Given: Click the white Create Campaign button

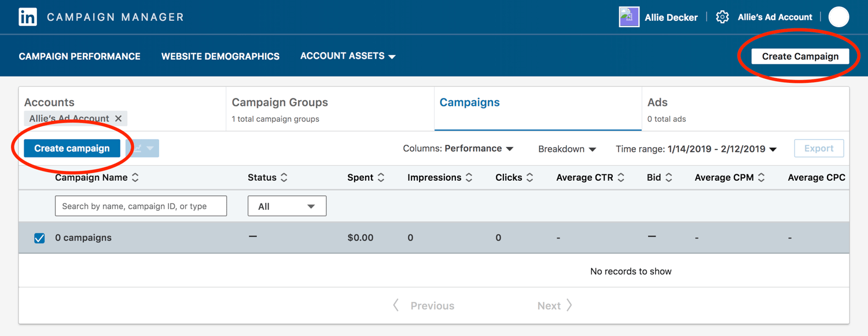Looking at the screenshot, I should (800, 56).
